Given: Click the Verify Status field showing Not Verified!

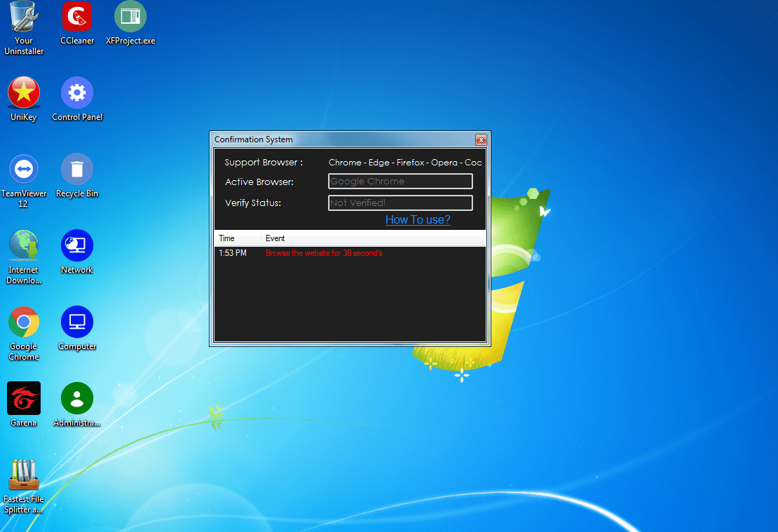Looking at the screenshot, I should pyautogui.click(x=400, y=203).
